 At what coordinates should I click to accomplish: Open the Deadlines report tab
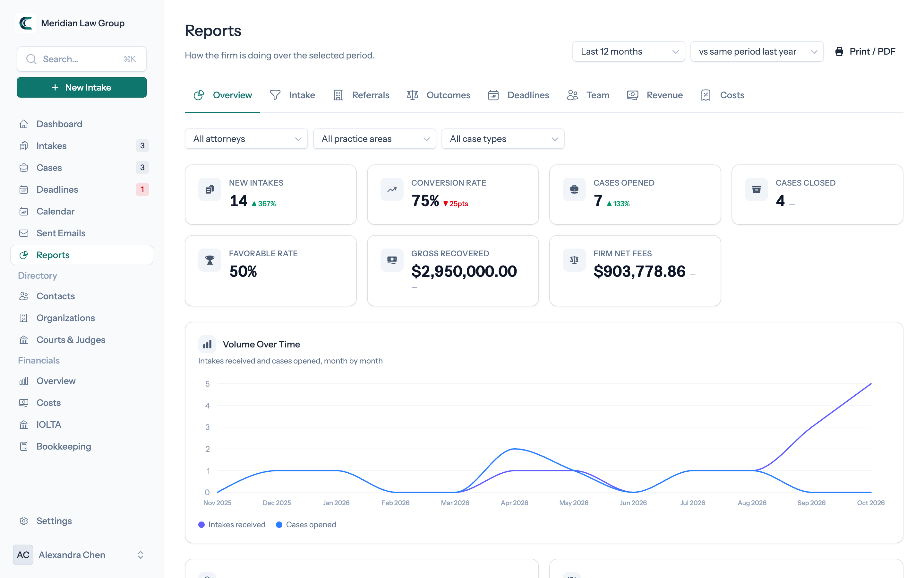click(518, 95)
